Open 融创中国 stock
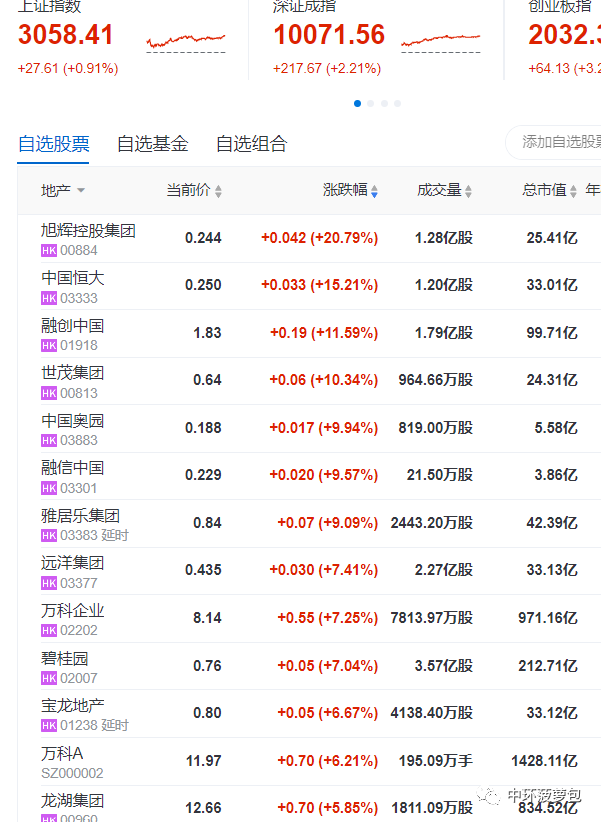The height and width of the screenshot is (822, 601). [72, 326]
